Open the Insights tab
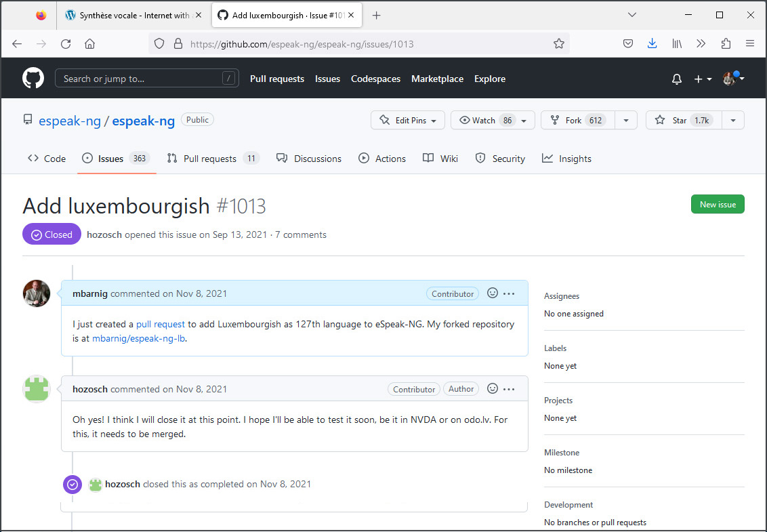Image resolution: width=767 pixels, height=532 pixels. (567, 159)
